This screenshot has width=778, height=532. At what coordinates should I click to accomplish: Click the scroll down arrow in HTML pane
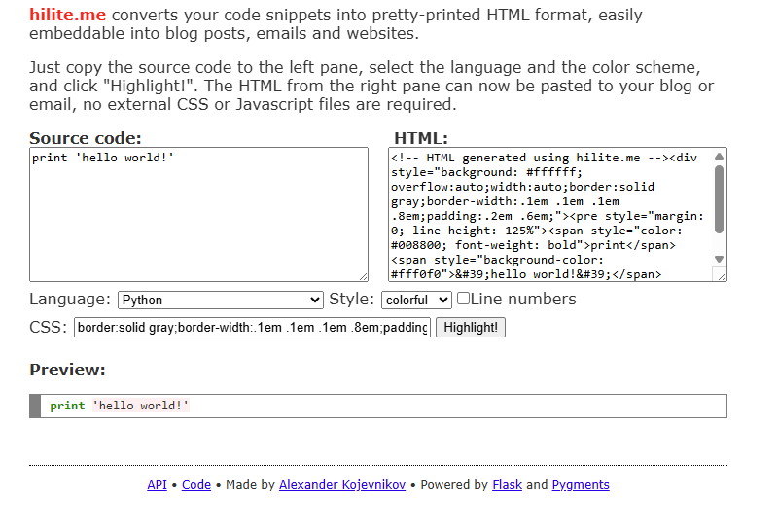click(x=720, y=259)
